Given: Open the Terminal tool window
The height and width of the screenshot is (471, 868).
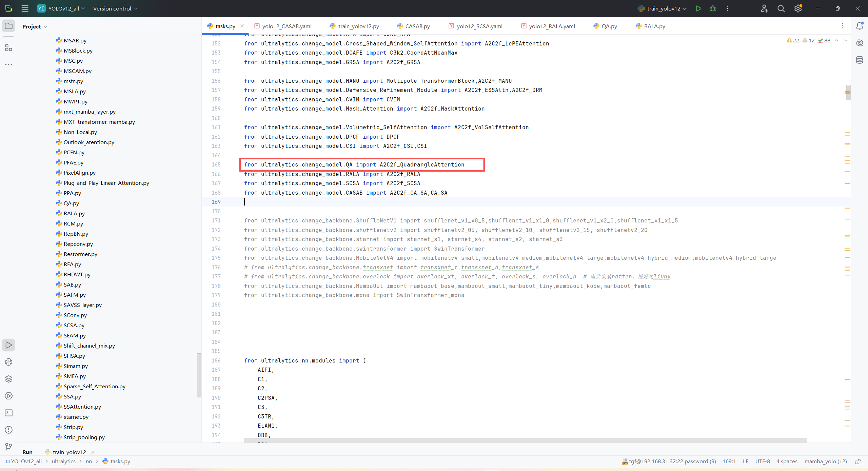Looking at the screenshot, I should tap(8, 413).
